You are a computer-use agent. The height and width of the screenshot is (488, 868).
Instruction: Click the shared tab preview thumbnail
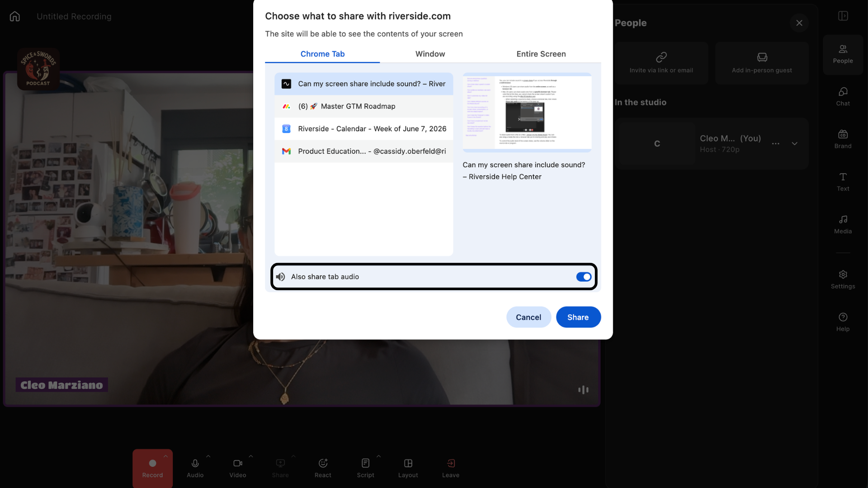click(527, 113)
